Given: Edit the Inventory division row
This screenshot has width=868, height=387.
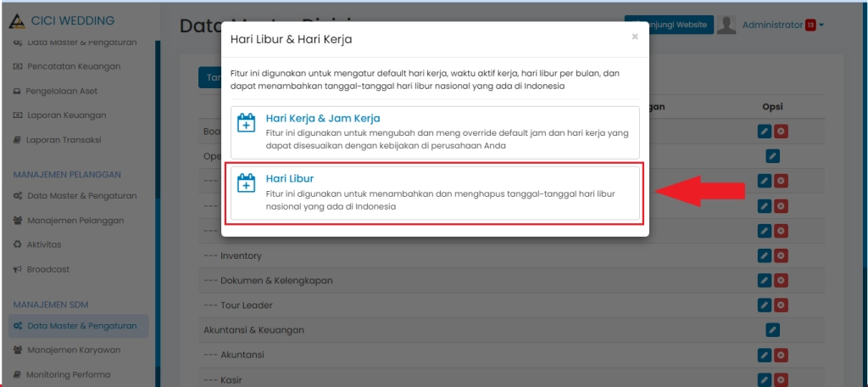Looking at the screenshot, I should click(x=765, y=255).
